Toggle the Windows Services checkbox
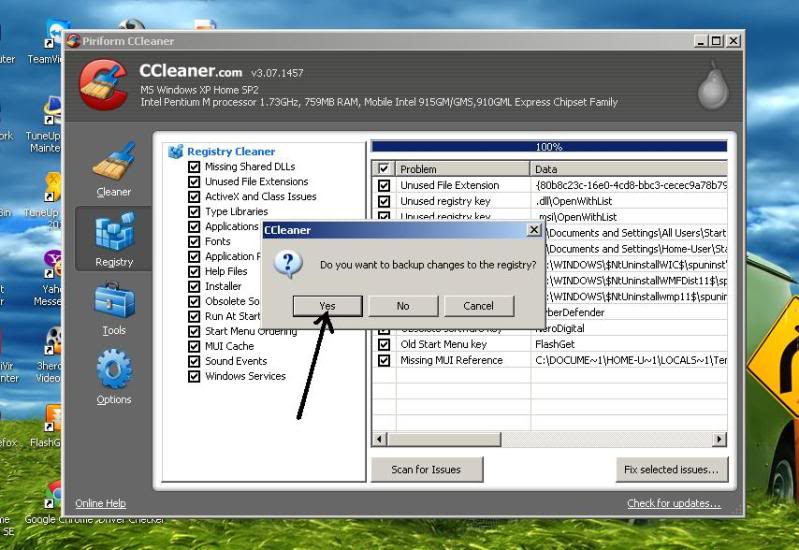The image size is (799, 550). point(194,377)
